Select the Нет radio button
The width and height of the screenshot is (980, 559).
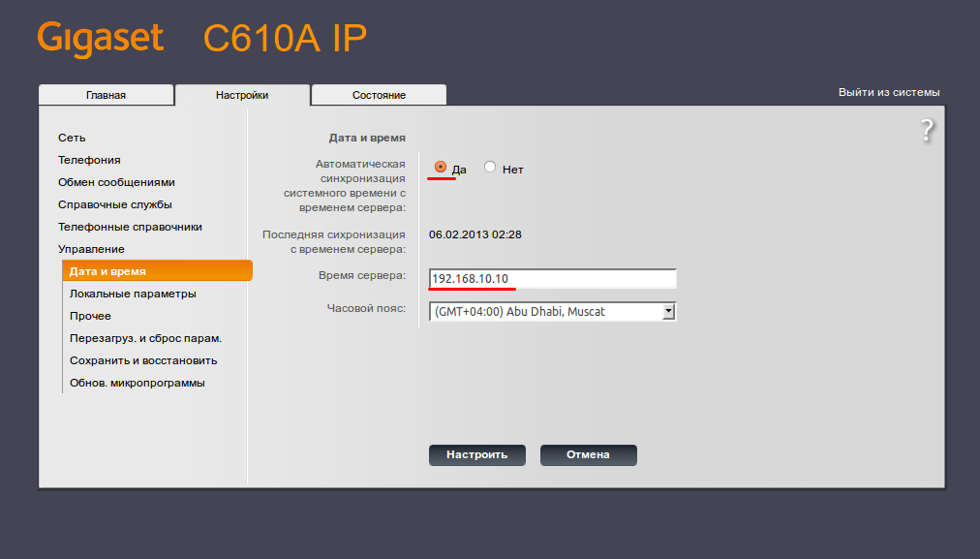490,167
